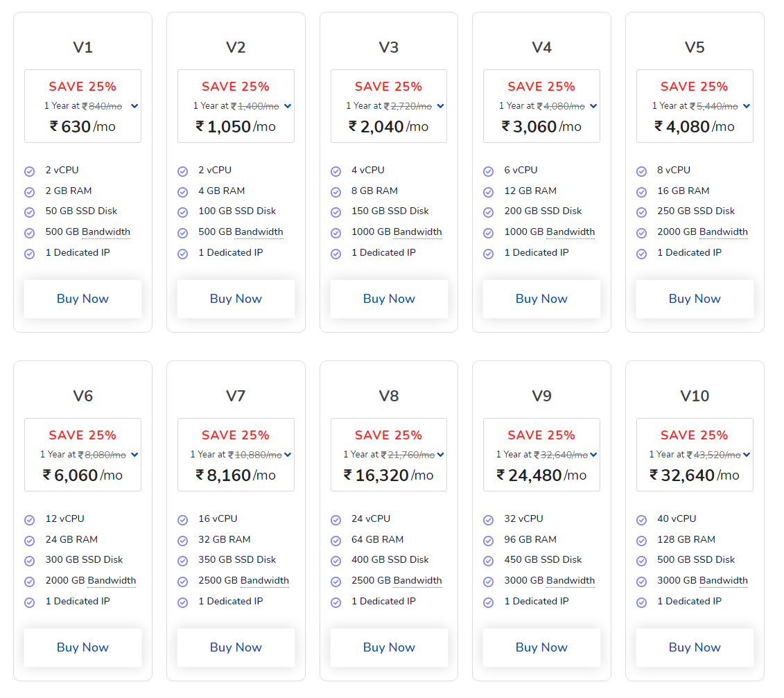Expand the V4 plan duration selector
Image resolution: width=784 pixels, height=698 pixels.
pyautogui.click(x=593, y=106)
